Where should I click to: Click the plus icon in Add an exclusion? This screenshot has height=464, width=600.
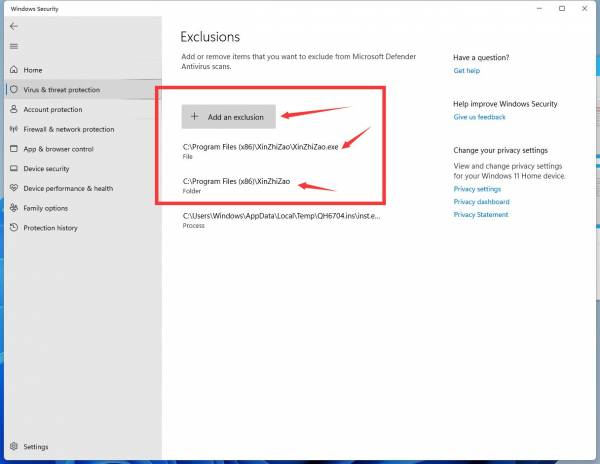(x=194, y=116)
